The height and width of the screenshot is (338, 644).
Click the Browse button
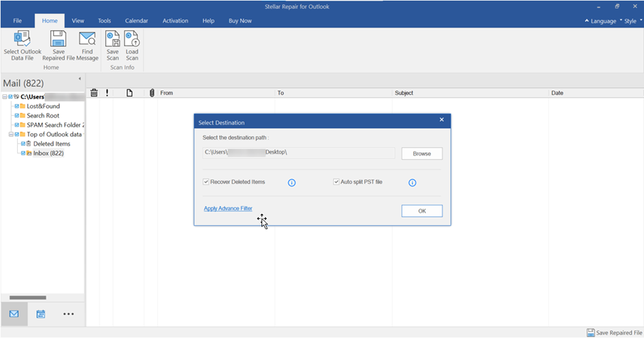[x=422, y=154]
